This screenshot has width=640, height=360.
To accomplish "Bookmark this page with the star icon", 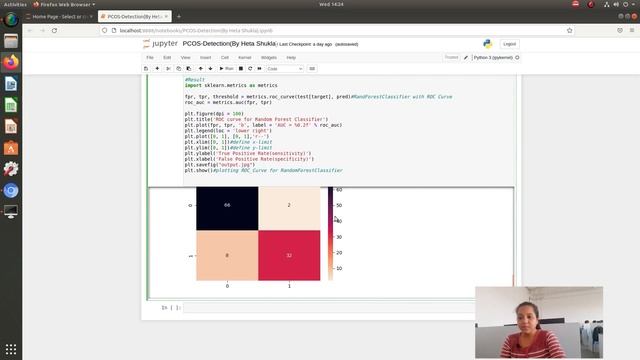I will pos(569,30).
